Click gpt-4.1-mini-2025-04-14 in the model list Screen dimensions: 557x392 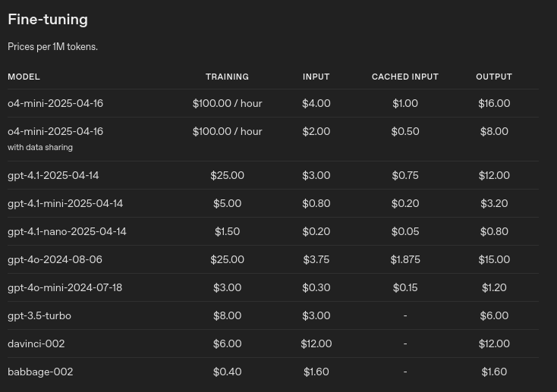tap(65, 203)
